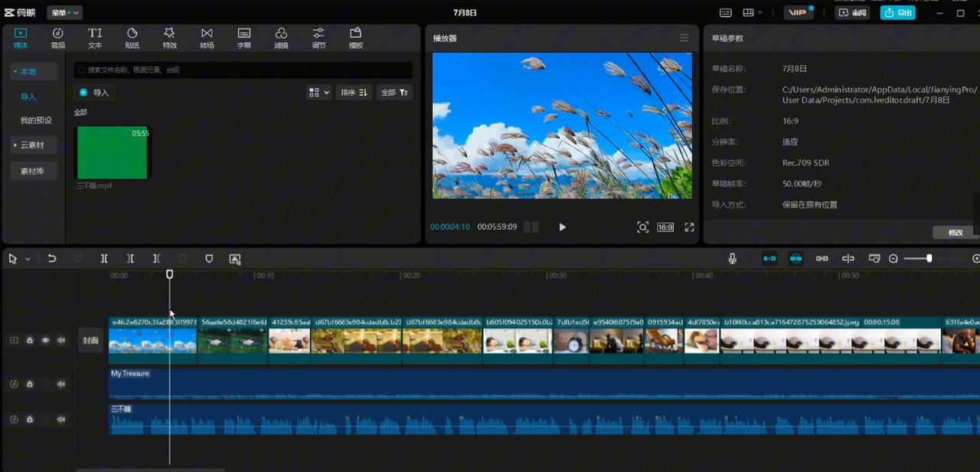Expand the 云素材 section in sidebar
This screenshot has width=980, height=472.
(32, 145)
